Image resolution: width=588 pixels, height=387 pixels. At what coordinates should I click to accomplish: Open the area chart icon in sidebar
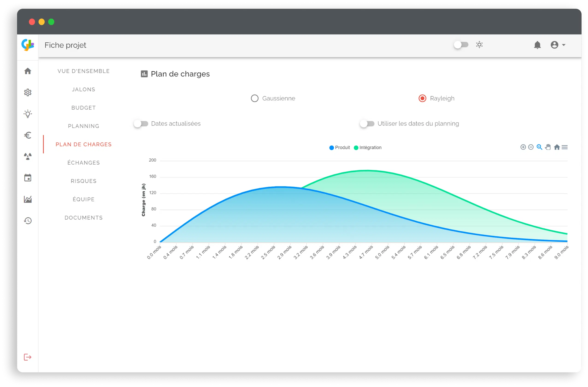click(x=28, y=199)
